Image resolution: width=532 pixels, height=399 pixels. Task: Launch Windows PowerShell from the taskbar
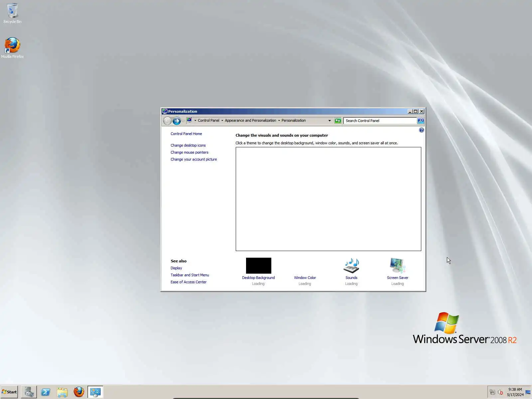(x=46, y=392)
